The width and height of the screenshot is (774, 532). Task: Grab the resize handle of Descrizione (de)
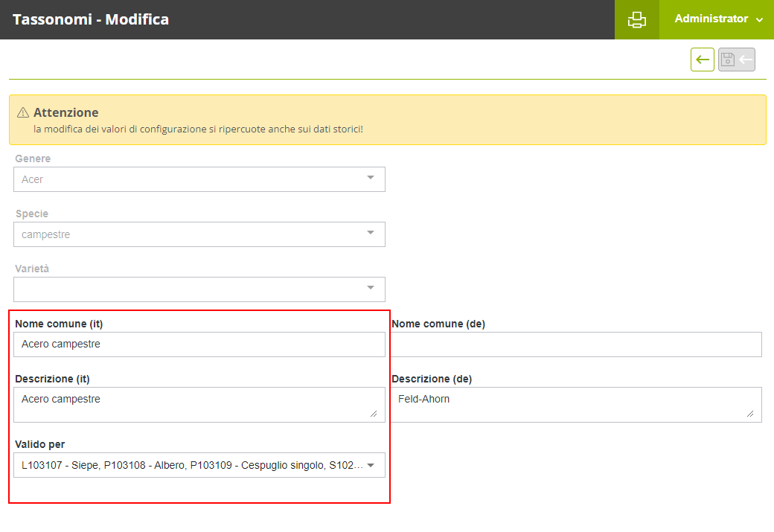pyautogui.click(x=749, y=414)
